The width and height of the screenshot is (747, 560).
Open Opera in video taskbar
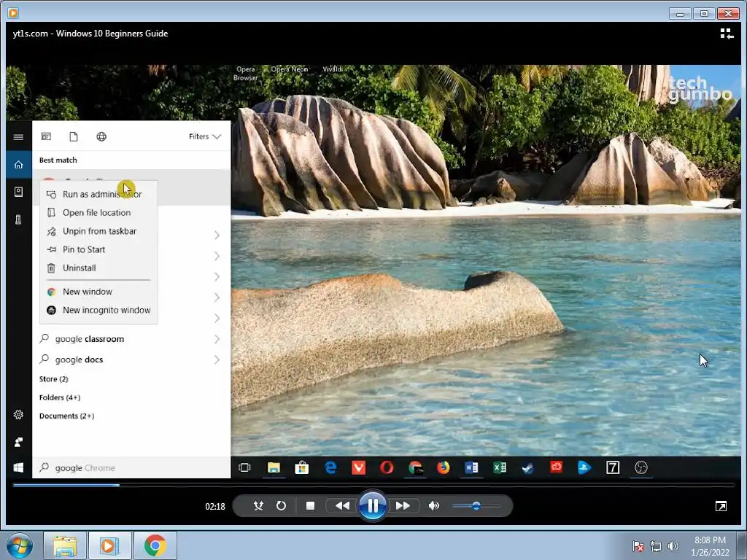point(387,467)
